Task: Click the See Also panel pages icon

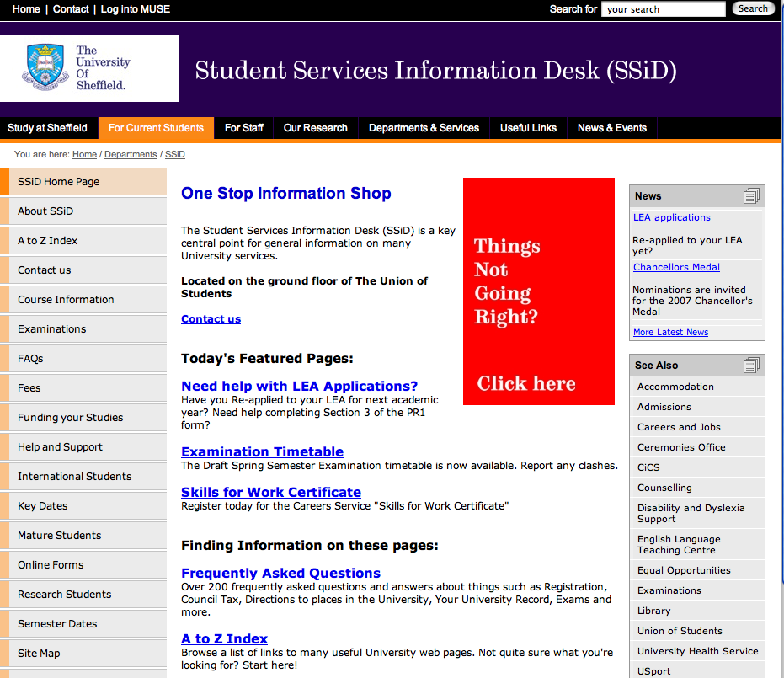Action: (x=751, y=365)
